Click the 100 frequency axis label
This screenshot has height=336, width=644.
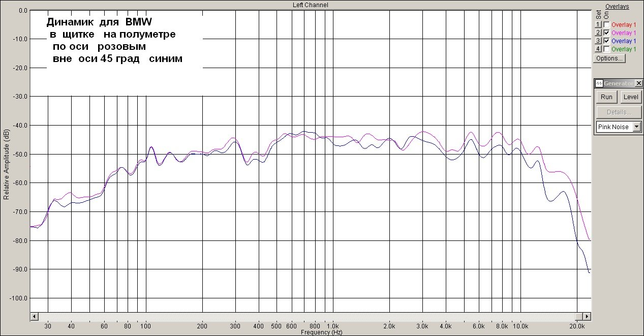pyautogui.click(x=146, y=326)
